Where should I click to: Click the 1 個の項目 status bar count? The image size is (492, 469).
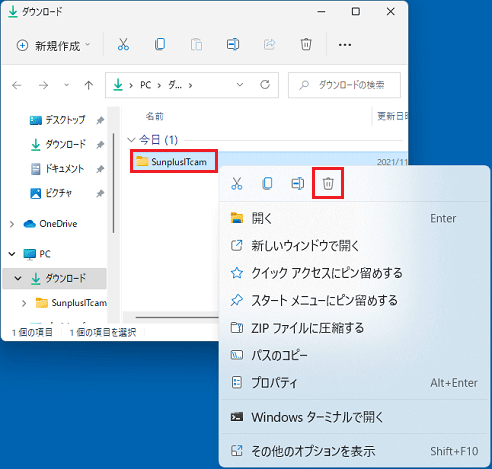click(x=32, y=332)
